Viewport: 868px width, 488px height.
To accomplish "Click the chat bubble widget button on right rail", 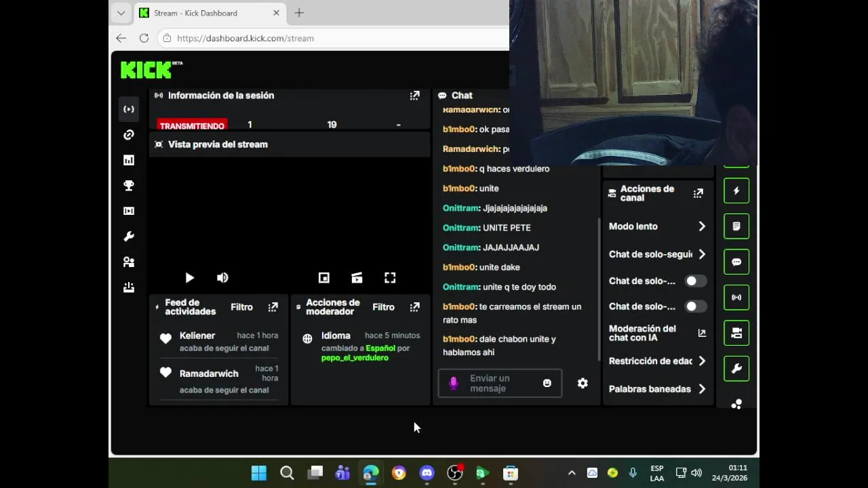I will coord(736,262).
